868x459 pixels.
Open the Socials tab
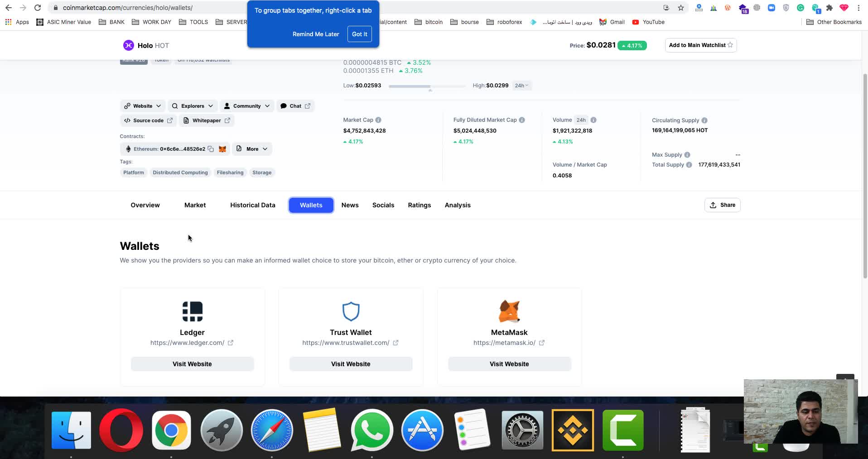coord(383,205)
